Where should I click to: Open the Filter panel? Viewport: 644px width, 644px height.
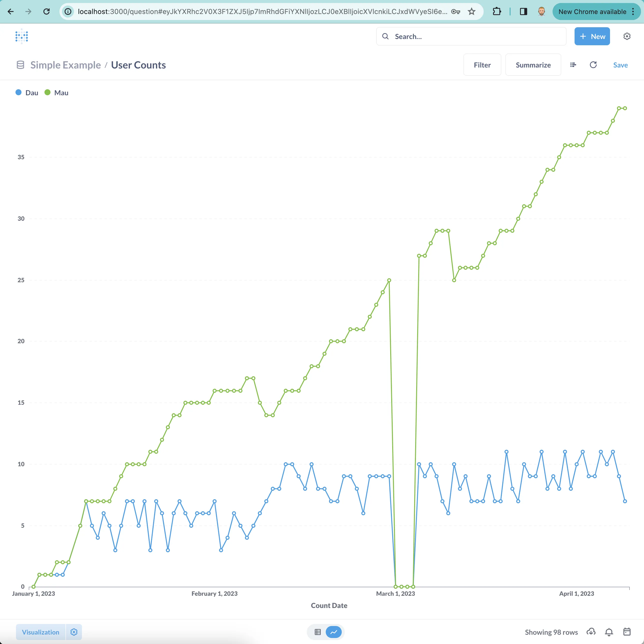[x=482, y=65]
